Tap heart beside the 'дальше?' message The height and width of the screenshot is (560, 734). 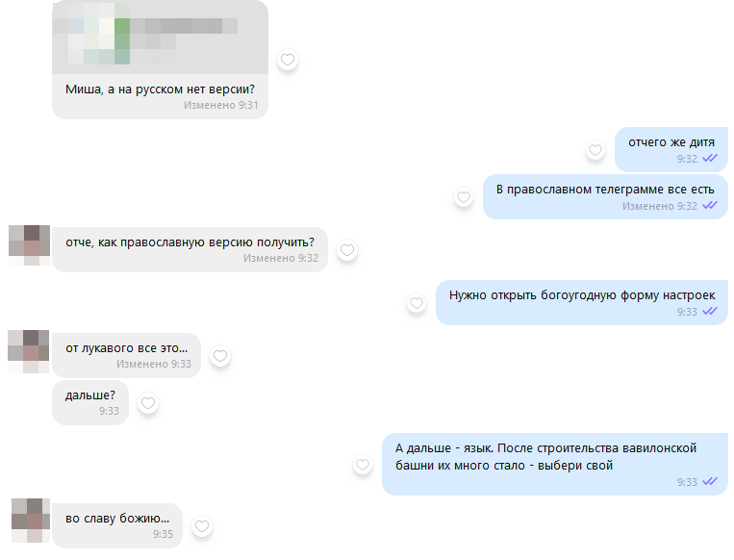148,402
